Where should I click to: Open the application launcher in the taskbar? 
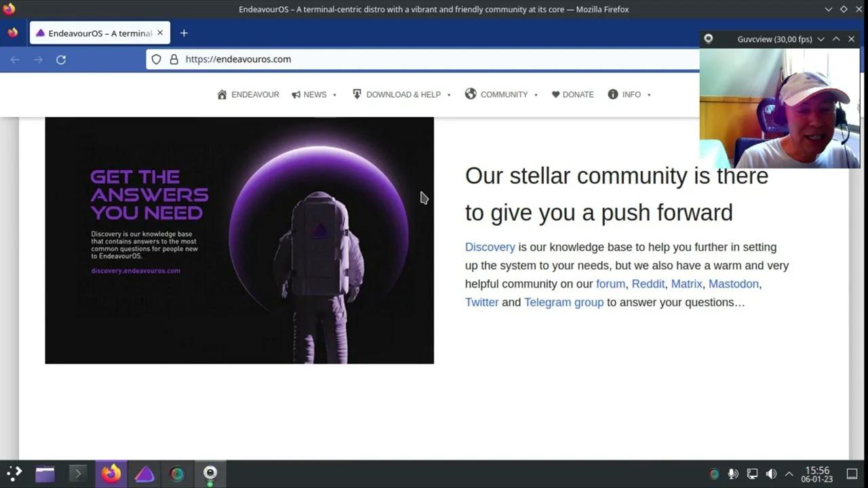point(14,474)
